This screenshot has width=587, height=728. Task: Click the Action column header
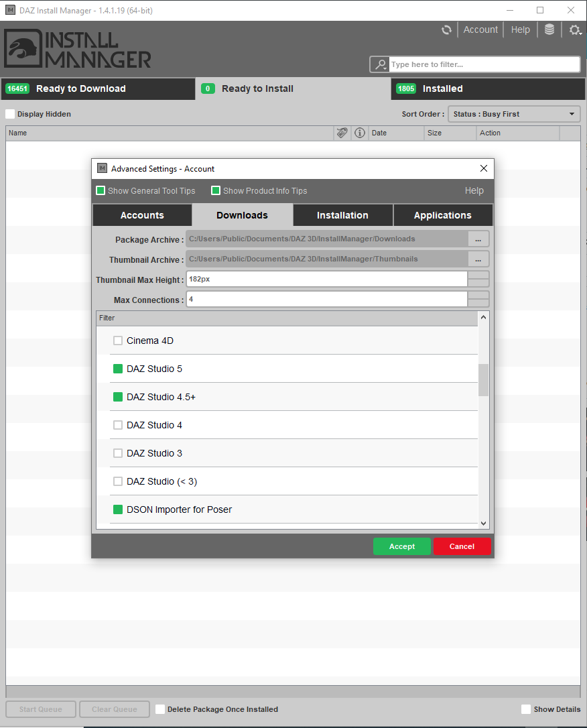tap(518, 133)
